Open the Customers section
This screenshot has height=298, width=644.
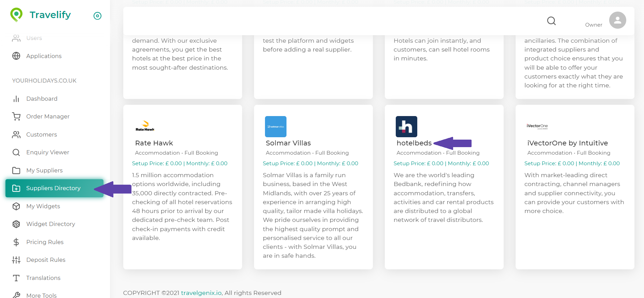tap(42, 134)
